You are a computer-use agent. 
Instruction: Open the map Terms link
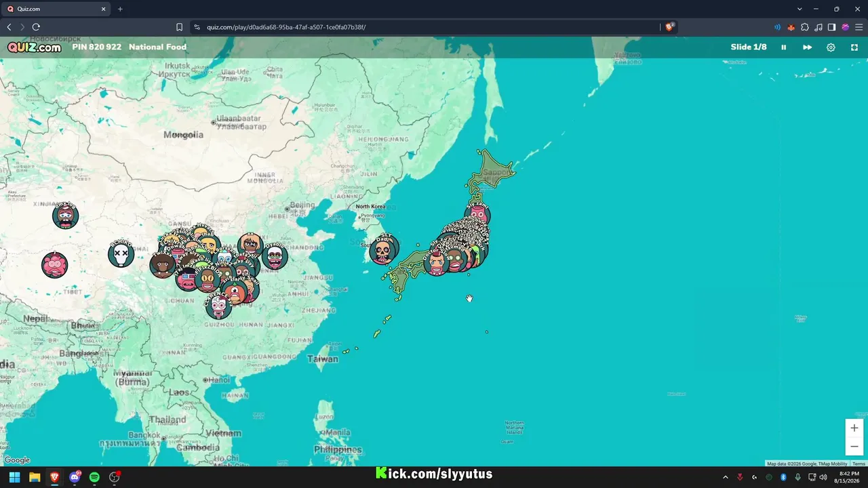coord(859,464)
